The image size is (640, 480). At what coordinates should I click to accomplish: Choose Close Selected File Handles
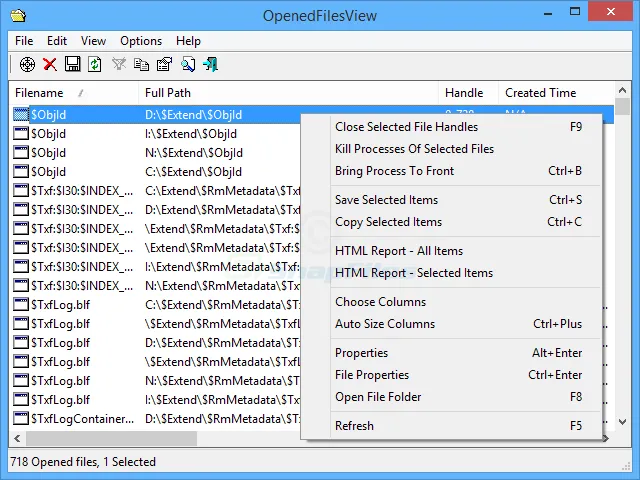point(466,127)
